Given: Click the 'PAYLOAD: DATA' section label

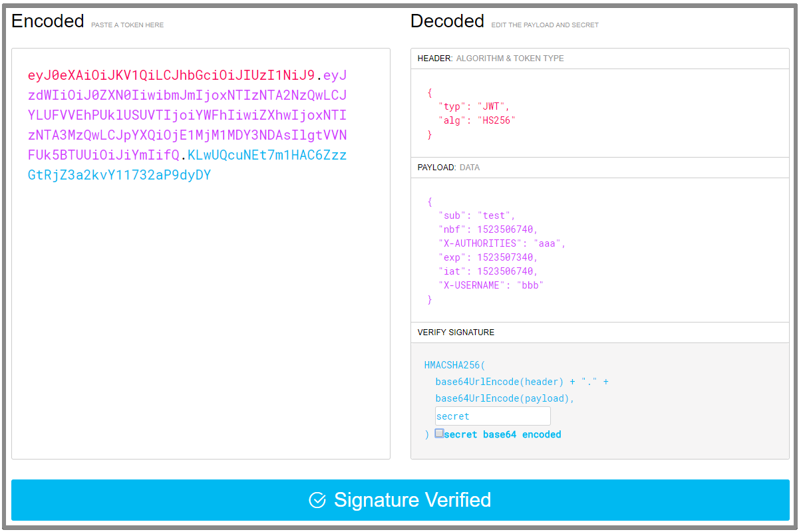Looking at the screenshot, I should [x=448, y=168].
